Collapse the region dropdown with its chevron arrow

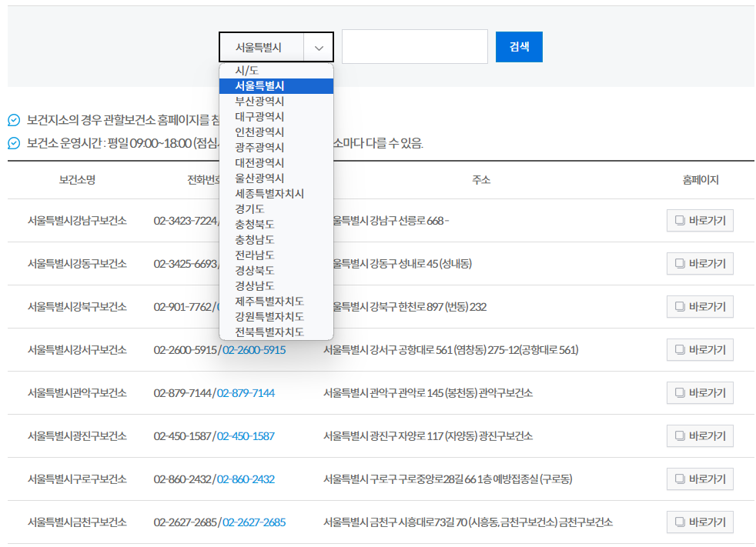(318, 47)
